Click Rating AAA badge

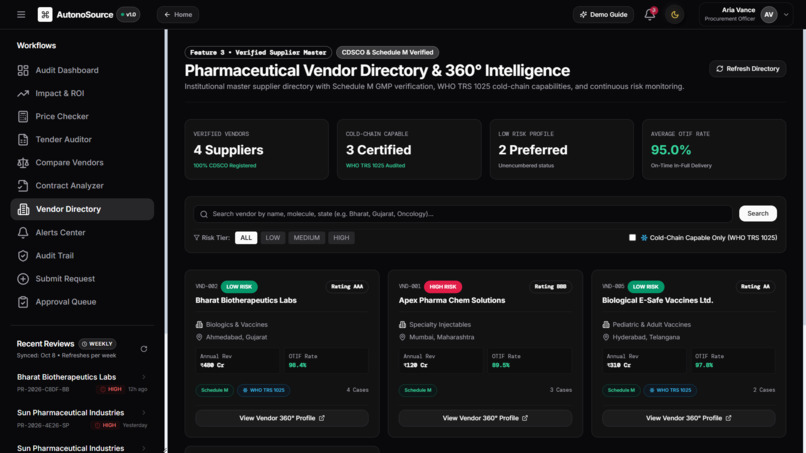[347, 286]
